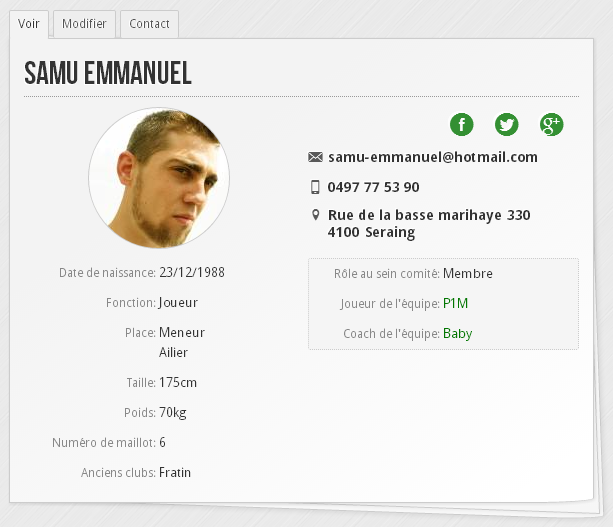Switch to the Voir tab
This screenshot has width=613, height=527.
pos(29,24)
